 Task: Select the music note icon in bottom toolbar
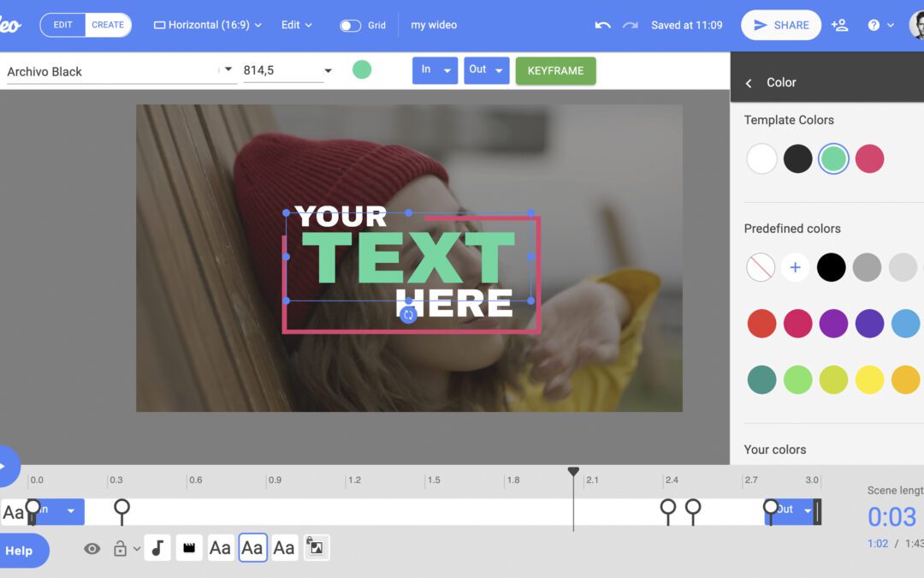click(157, 547)
